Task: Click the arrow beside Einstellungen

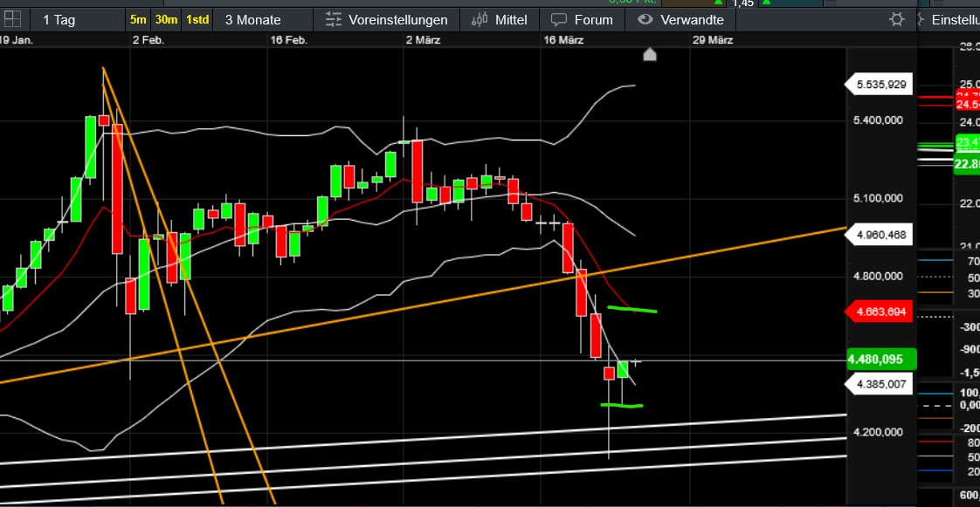Action: point(921,19)
